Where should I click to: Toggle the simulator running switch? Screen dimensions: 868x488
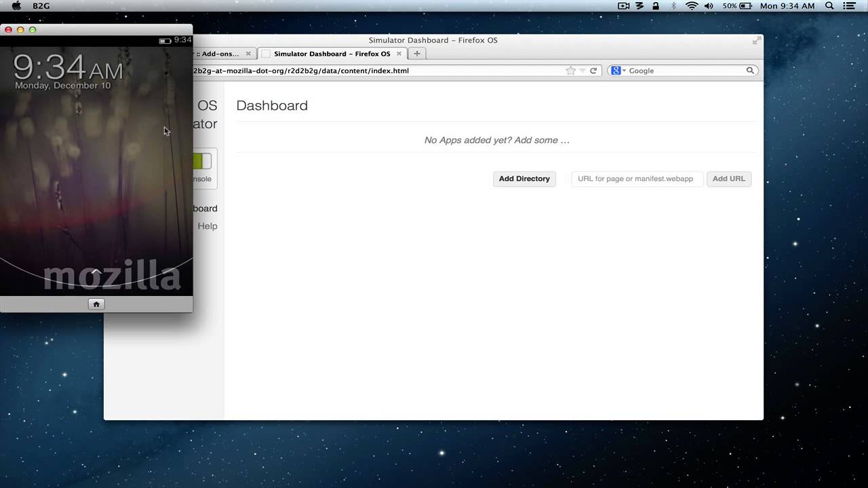coord(202,161)
